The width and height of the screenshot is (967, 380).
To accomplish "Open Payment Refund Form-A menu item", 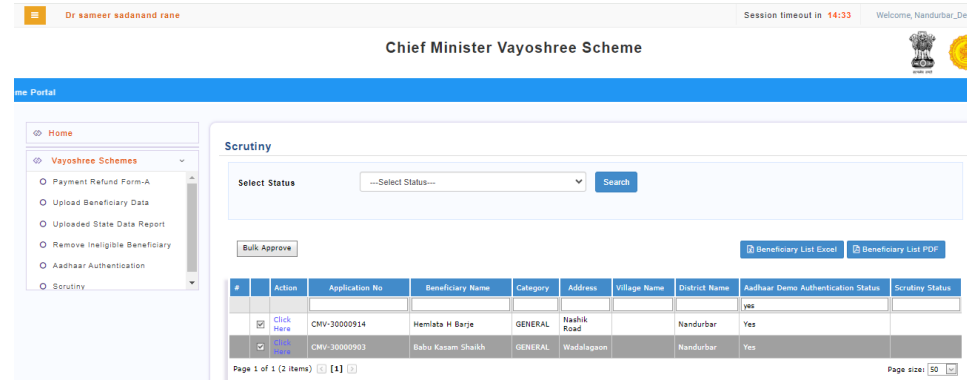I will 101,182.
